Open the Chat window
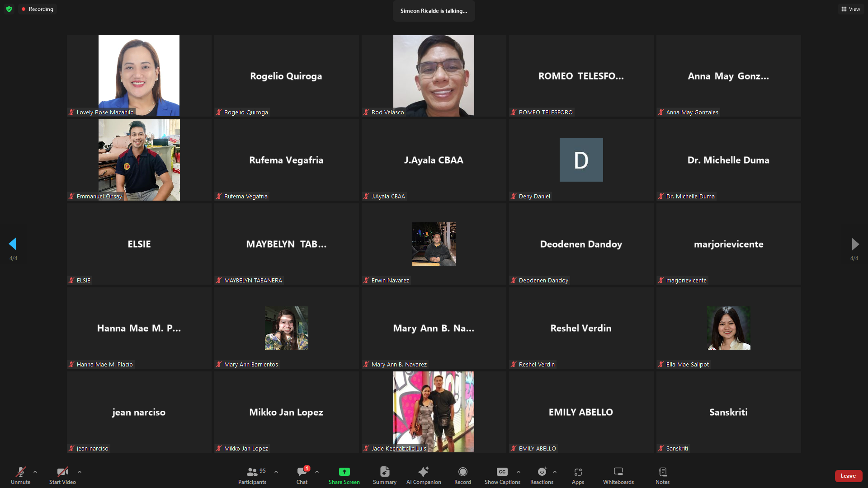 302,475
